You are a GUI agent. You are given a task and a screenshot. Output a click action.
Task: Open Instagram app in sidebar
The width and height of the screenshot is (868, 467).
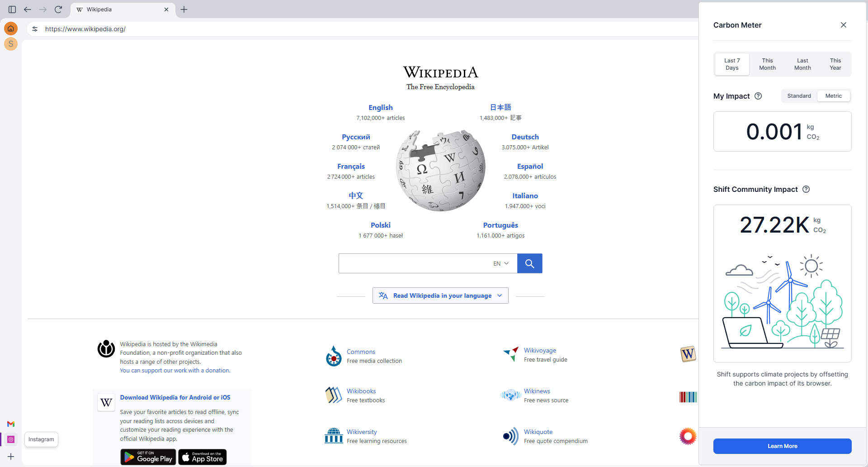click(11, 439)
